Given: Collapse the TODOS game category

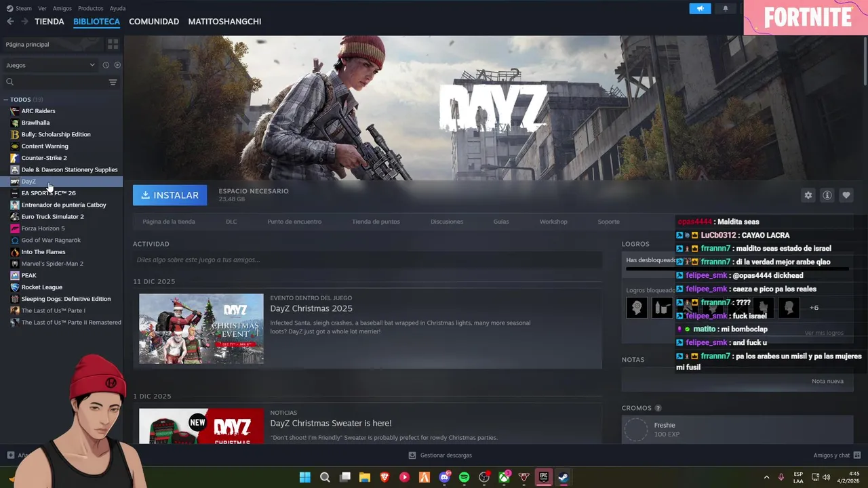Looking at the screenshot, I should click(x=5, y=100).
